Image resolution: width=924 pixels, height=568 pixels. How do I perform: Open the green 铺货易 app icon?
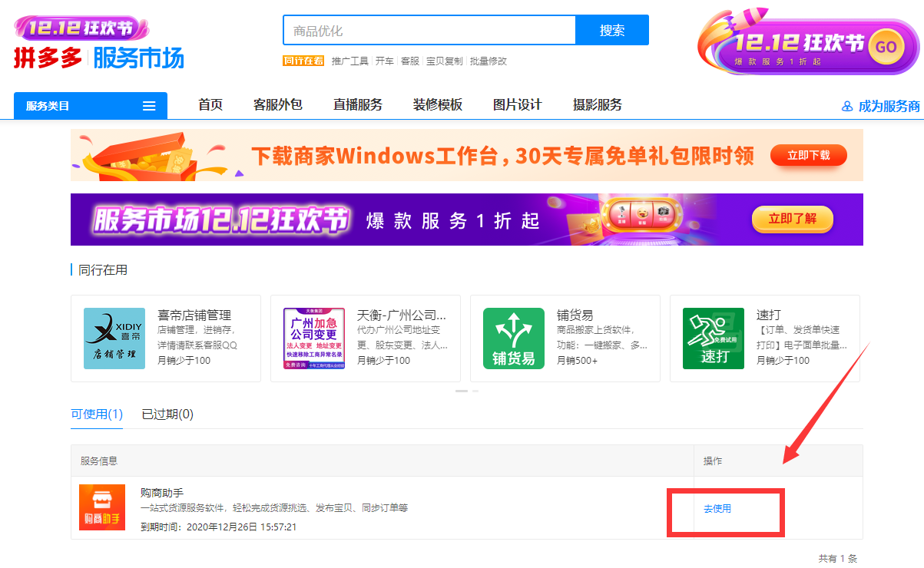514,338
